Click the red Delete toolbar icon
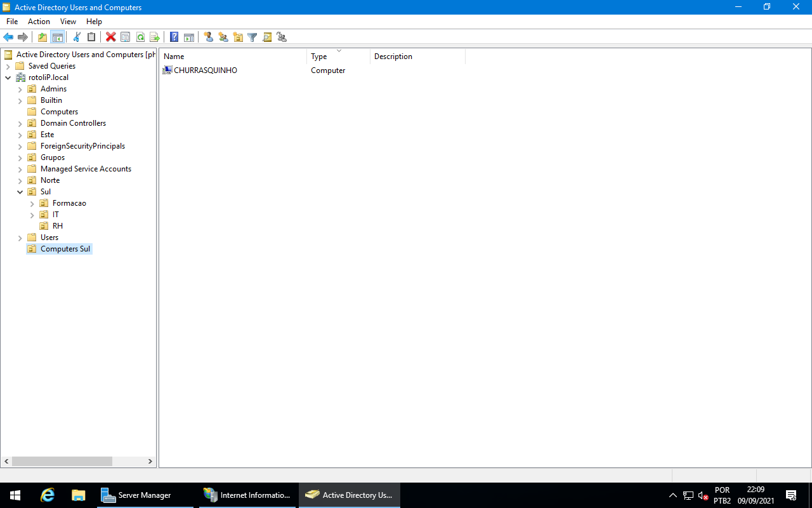 (x=110, y=37)
